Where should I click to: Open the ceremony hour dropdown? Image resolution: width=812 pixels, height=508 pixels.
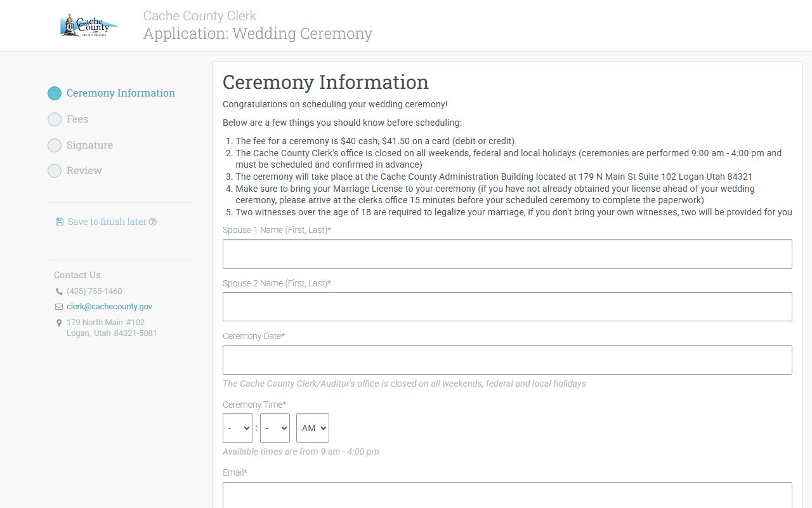coord(237,428)
